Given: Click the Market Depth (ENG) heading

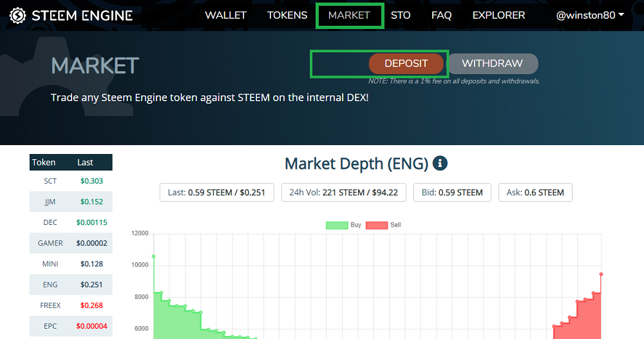Looking at the screenshot, I should click(357, 164).
